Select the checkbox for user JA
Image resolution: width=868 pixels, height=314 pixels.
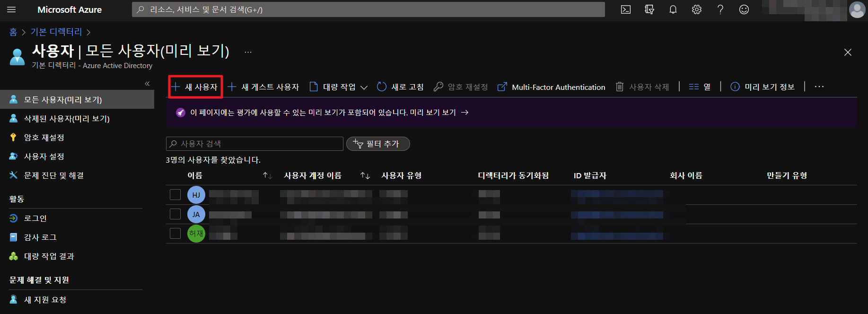[175, 214]
